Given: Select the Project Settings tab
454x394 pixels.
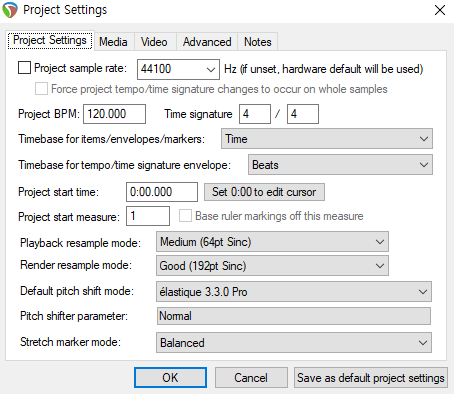Looking at the screenshot, I should [50, 40].
